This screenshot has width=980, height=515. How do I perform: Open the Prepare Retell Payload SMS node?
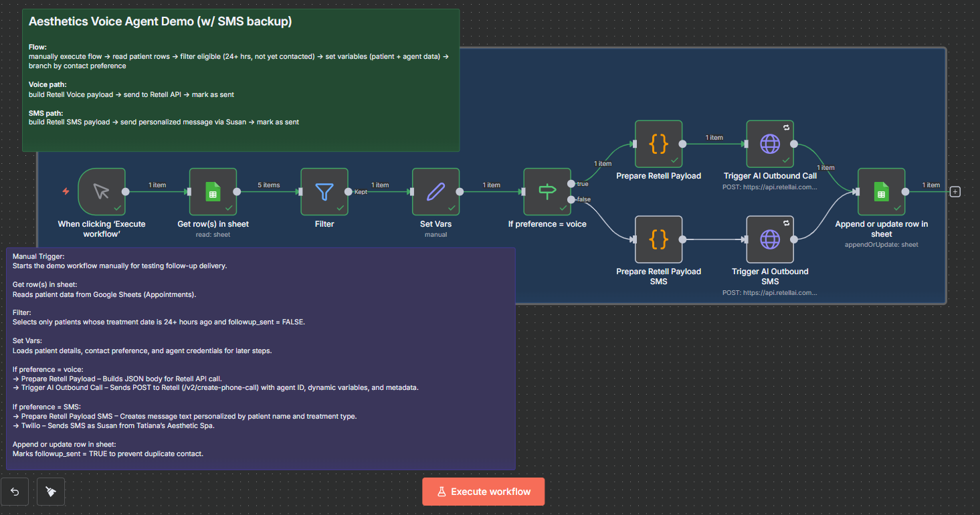pos(658,239)
